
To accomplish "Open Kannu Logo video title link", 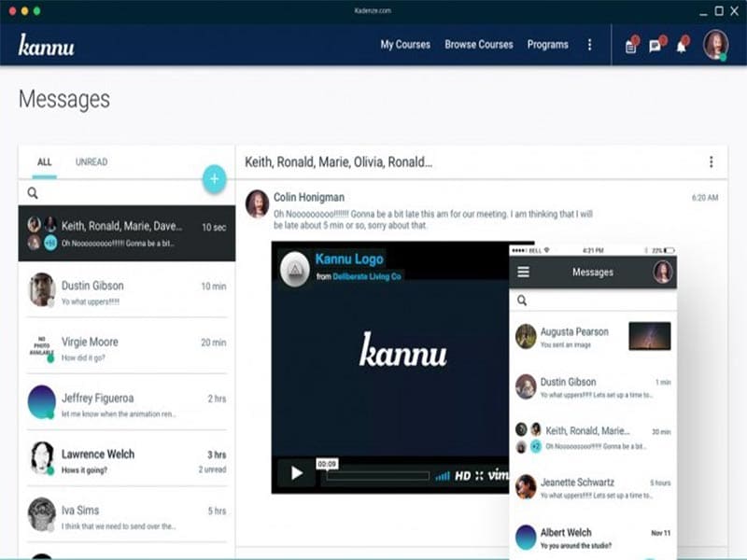I will (349, 259).
